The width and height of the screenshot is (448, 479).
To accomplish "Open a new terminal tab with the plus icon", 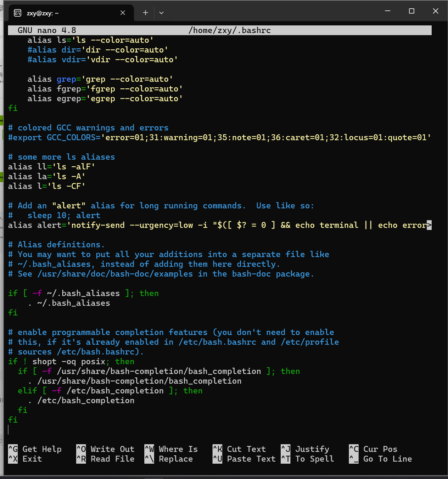I will pos(145,13).
